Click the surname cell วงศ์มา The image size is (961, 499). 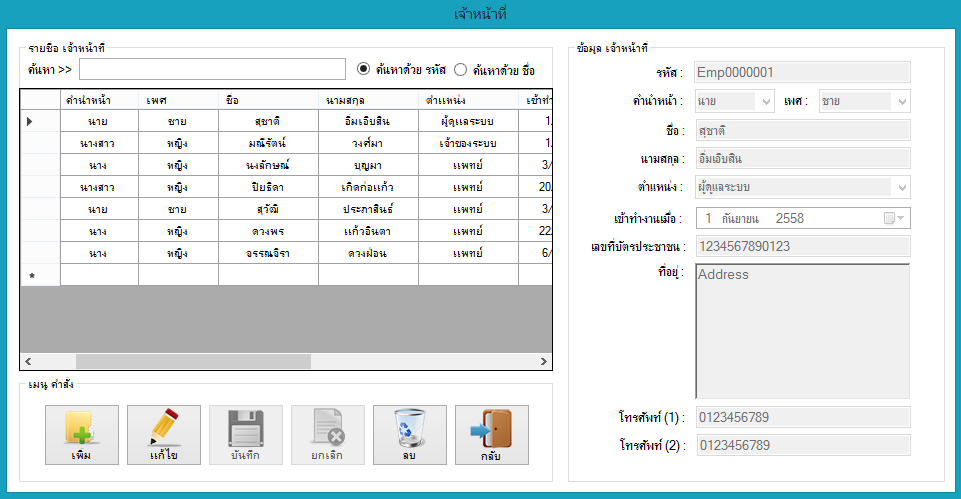coord(368,143)
